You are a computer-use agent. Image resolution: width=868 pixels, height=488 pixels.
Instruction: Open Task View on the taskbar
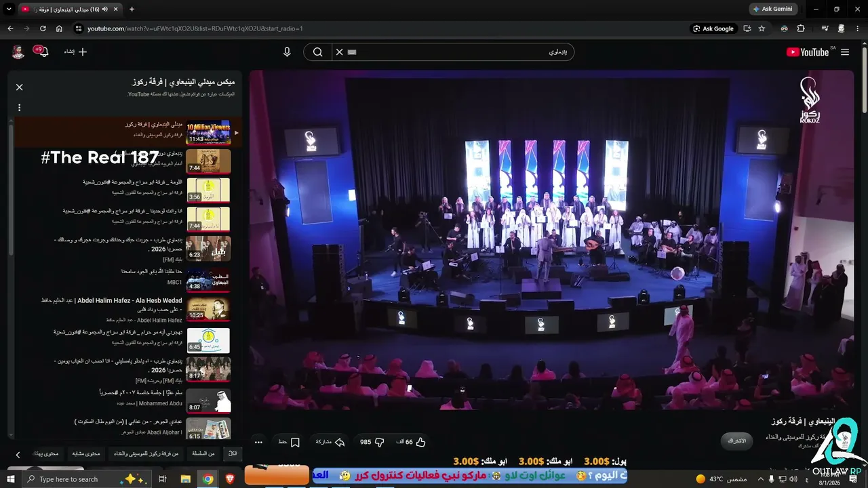click(163, 479)
